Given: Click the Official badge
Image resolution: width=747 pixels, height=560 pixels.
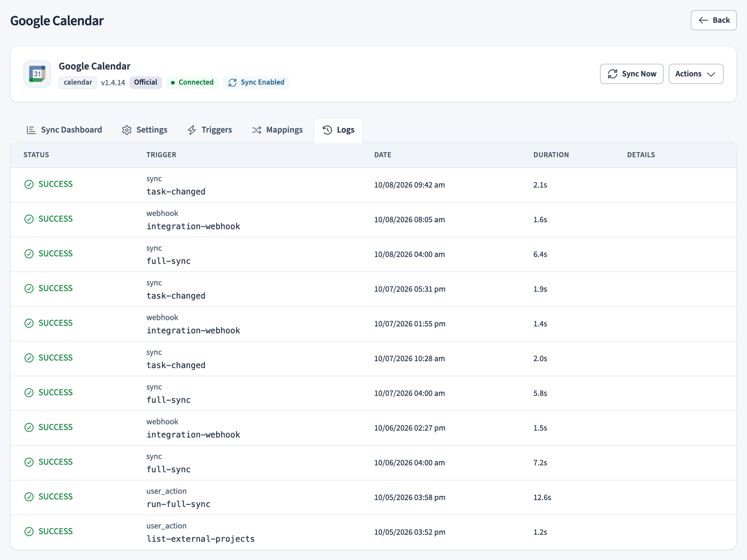Looking at the screenshot, I should (146, 83).
